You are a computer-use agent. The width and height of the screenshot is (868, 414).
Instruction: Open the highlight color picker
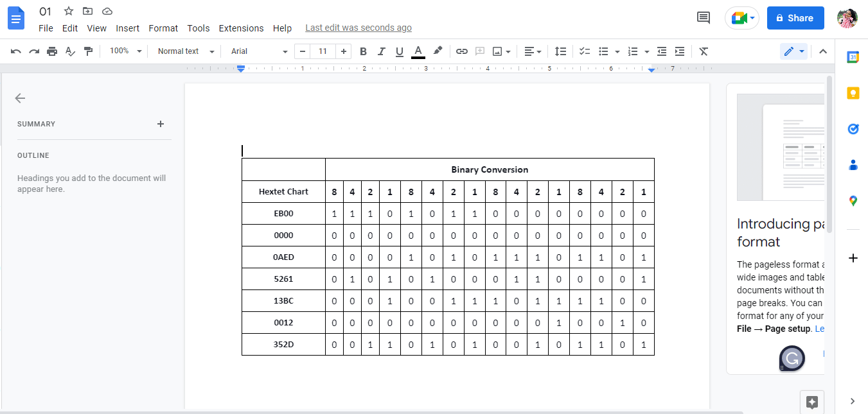coord(438,51)
